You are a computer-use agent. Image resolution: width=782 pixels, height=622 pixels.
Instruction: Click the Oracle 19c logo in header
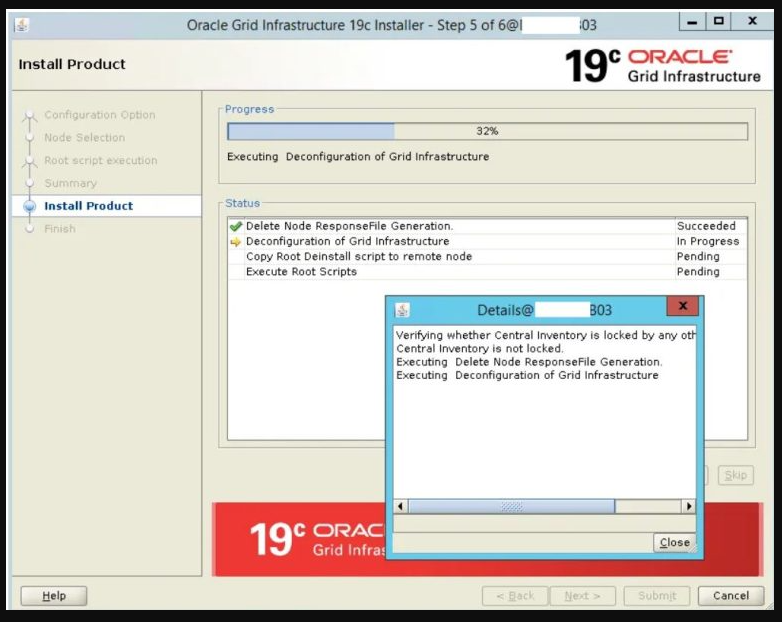[x=662, y=66]
